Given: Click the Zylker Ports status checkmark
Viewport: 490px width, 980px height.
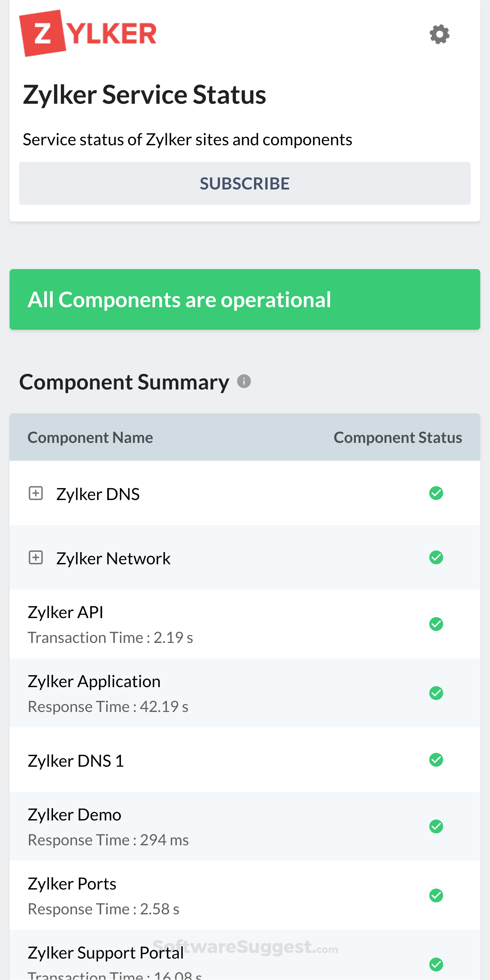Looking at the screenshot, I should click(436, 895).
